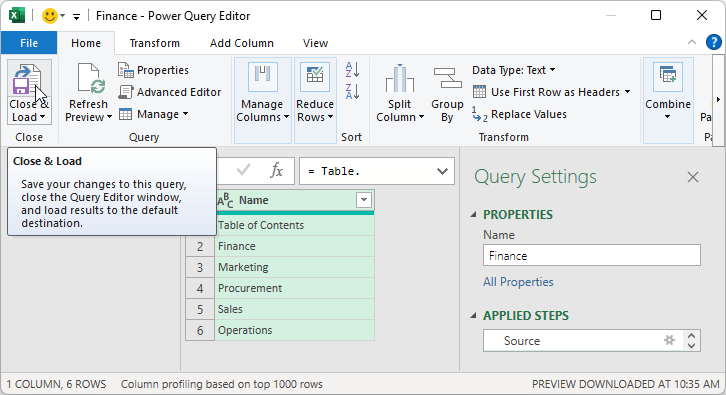Image resolution: width=726 pixels, height=395 pixels.
Task: Select the Finance cell in row 2
Action: (294, 246)
